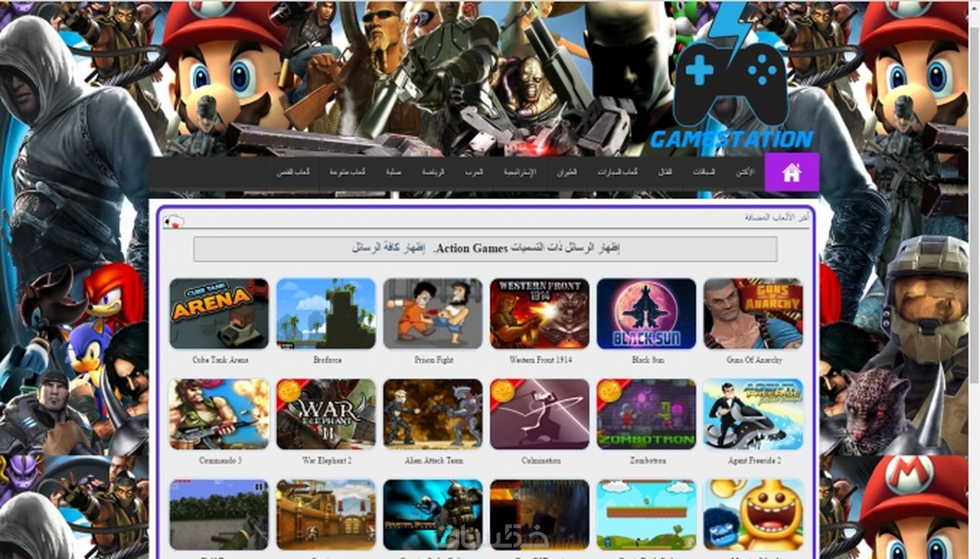
Task: Open the Western Front 1914 thumbnail
Action: (x=540, y=314)
